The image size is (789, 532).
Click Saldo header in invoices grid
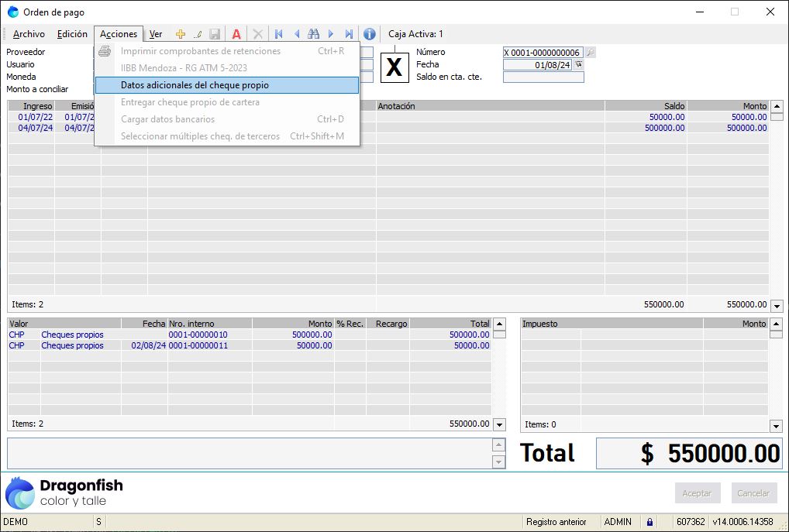click(646, 106)
